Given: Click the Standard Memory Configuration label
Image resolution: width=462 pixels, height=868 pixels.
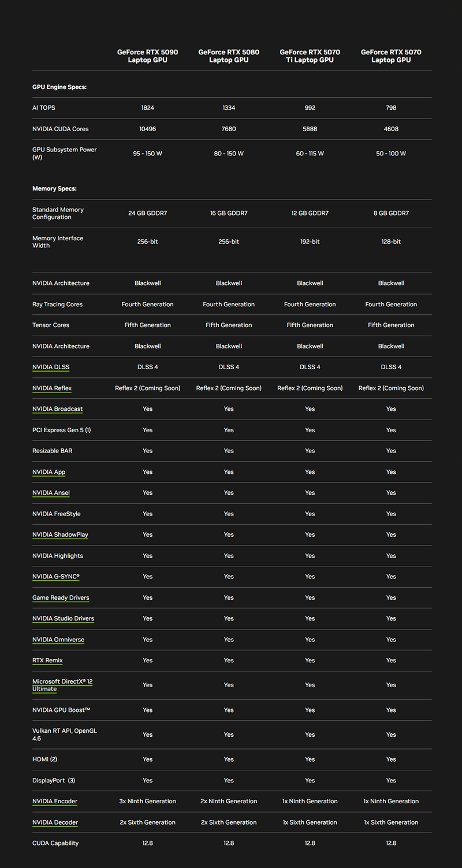Looking at the screenshot, I should coord(58,213).
